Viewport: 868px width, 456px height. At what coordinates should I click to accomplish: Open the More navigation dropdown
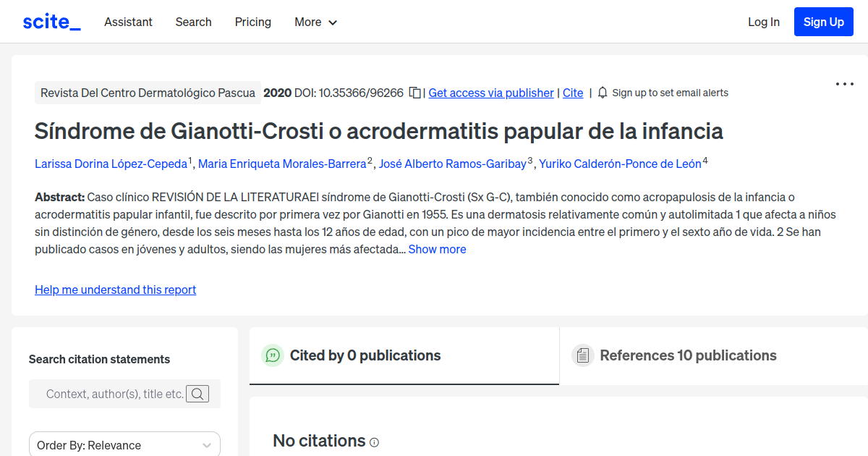315,22
